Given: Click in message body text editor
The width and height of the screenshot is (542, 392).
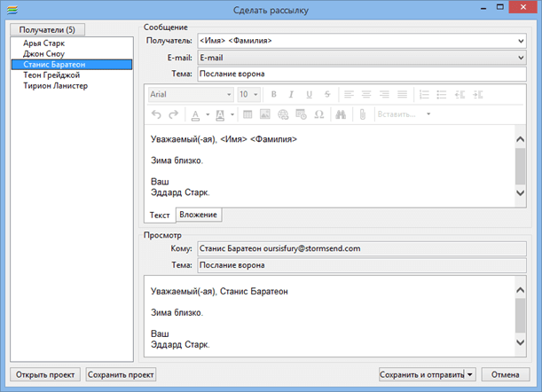Looking at the screenshot, I should pyautogui.click(x=329, y=166).
